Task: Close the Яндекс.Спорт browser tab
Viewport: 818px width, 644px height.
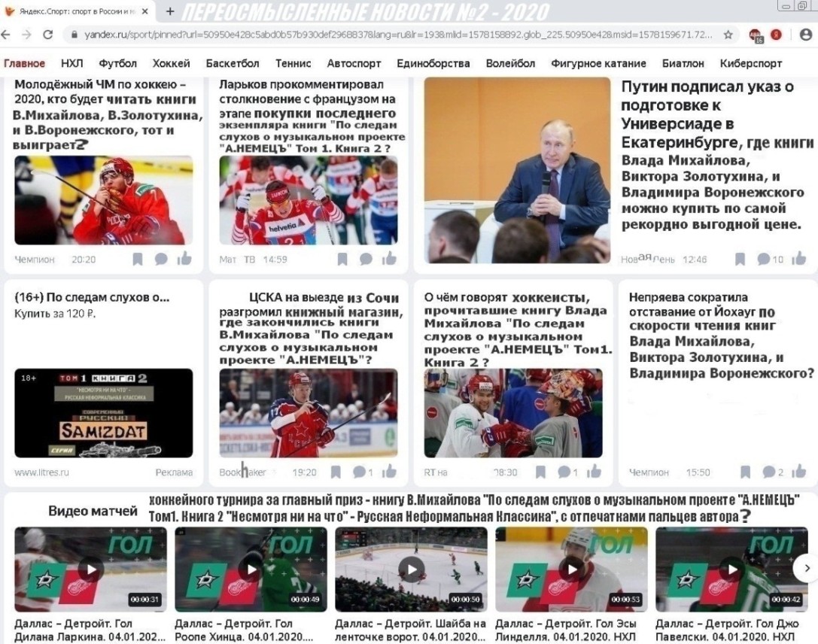Action: click(x=145, y=11)
